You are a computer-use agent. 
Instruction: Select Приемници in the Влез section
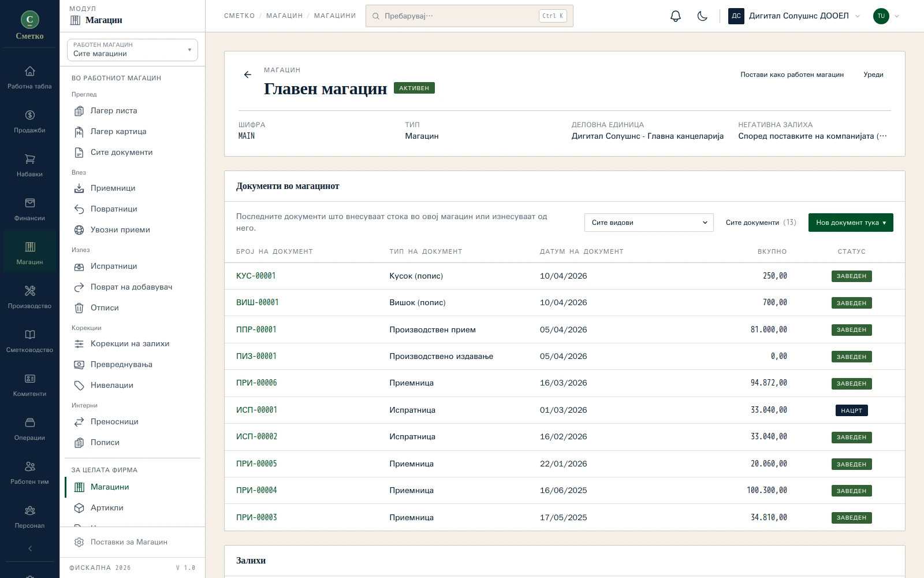click(113, 188)
